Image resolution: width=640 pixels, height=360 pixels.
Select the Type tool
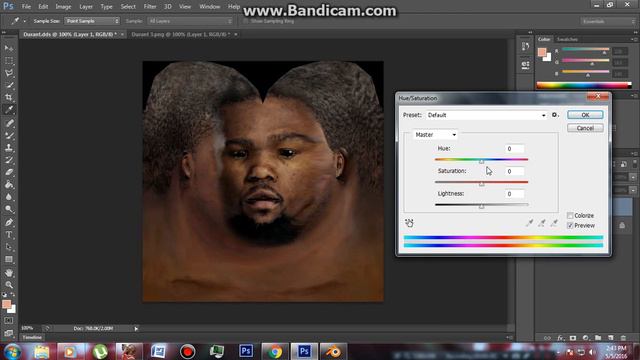9,235
